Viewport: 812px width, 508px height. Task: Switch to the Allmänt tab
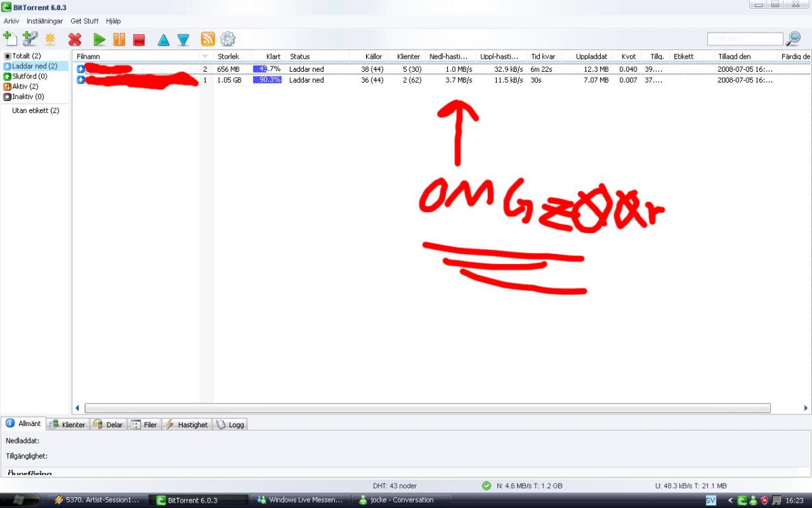pyautogui.click(x=24, y=423)
